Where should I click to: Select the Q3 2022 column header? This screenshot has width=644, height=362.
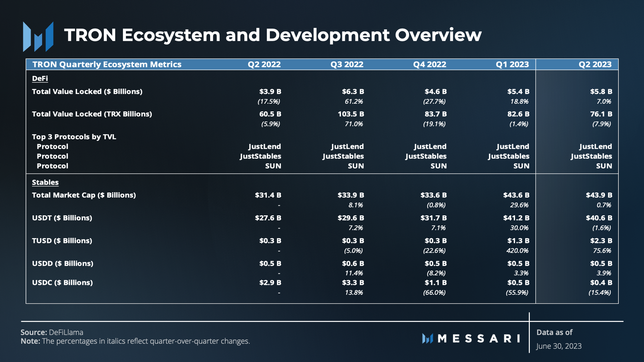pos(347,64)
